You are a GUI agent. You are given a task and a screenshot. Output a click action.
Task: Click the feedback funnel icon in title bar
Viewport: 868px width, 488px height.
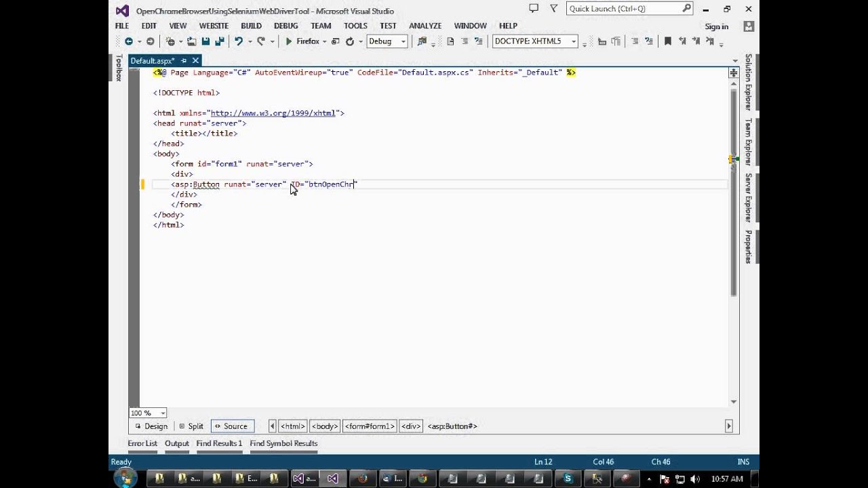554,8
